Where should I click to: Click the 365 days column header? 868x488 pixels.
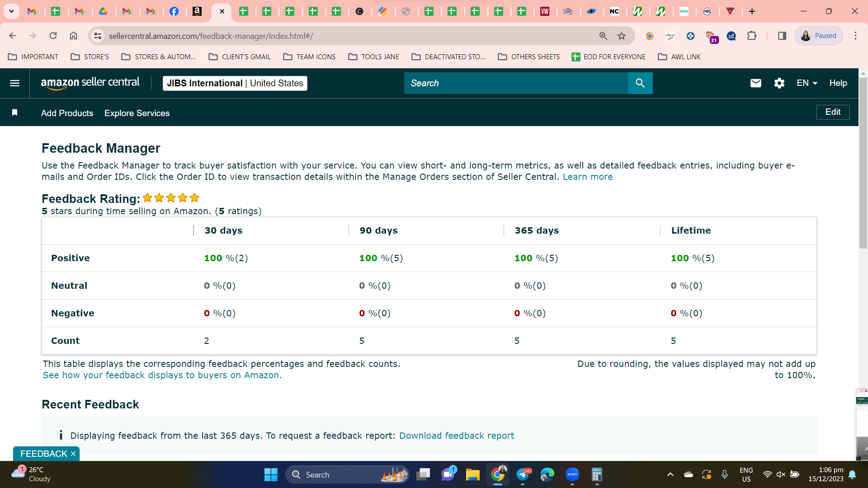pos(537,230)
